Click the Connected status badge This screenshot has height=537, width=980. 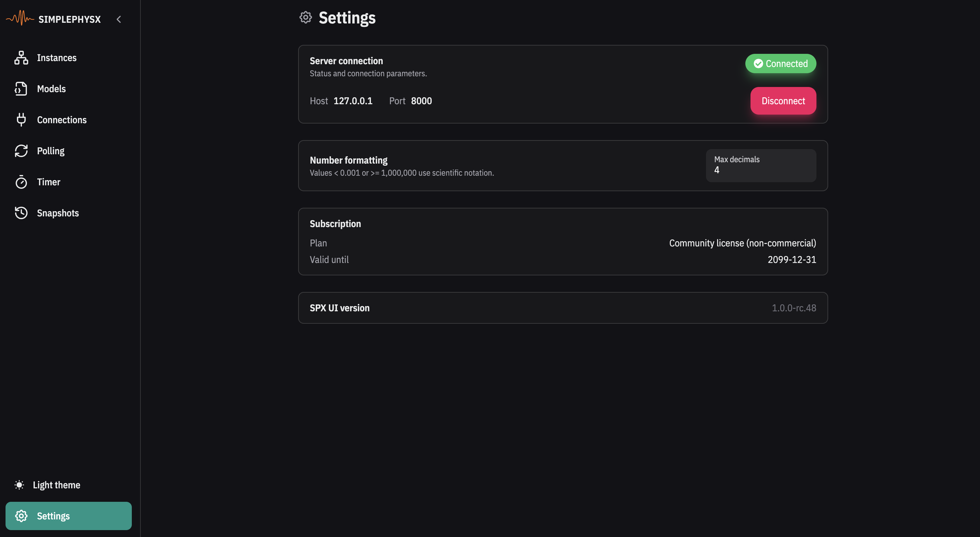pyautogui.click(x=781, y=64)
